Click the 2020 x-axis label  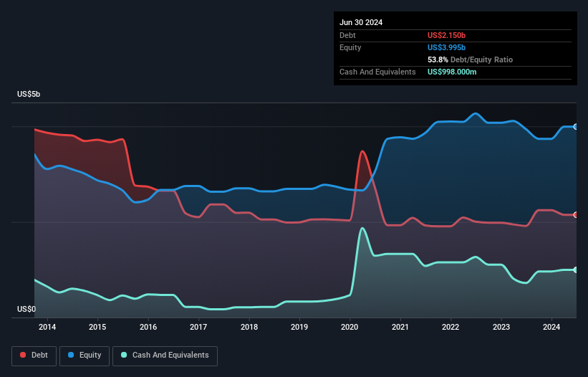point(350,327)
